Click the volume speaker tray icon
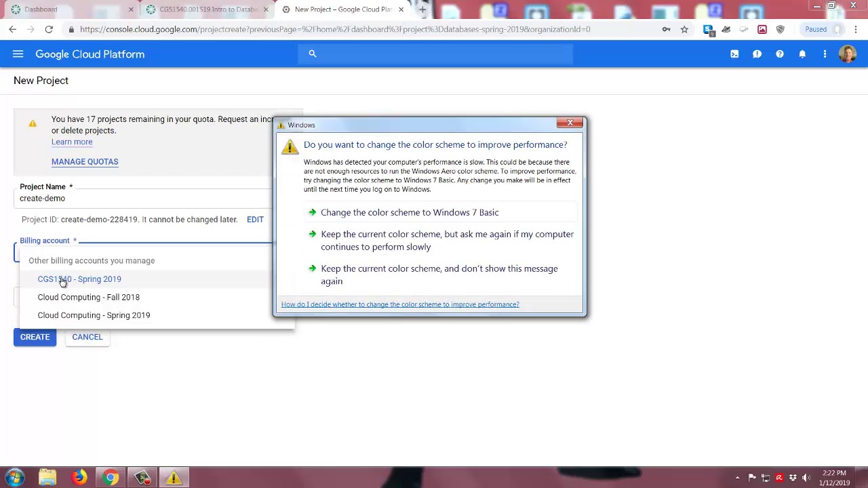 (806, 478)
